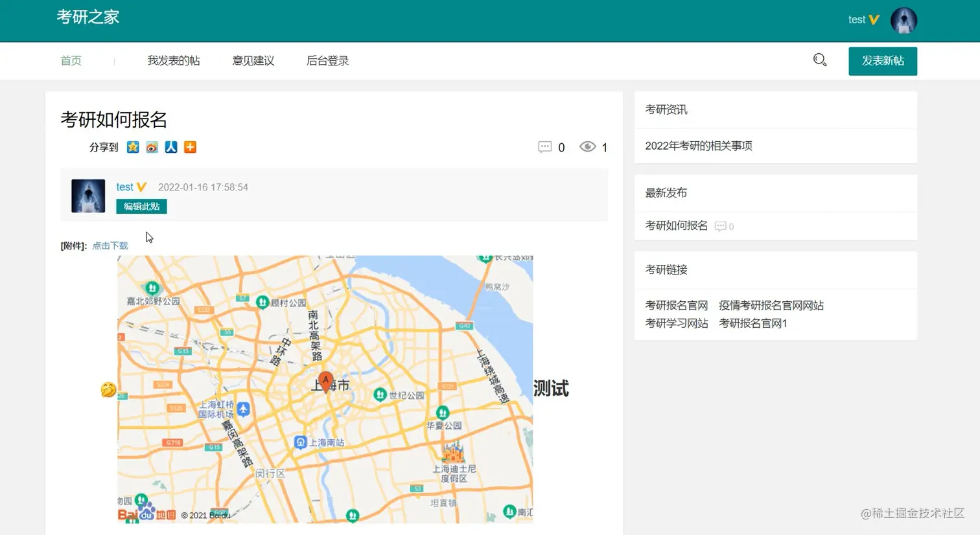Open the search magnifier icon
This screenshot has width=980, height=535.
(x=820, y=60)
